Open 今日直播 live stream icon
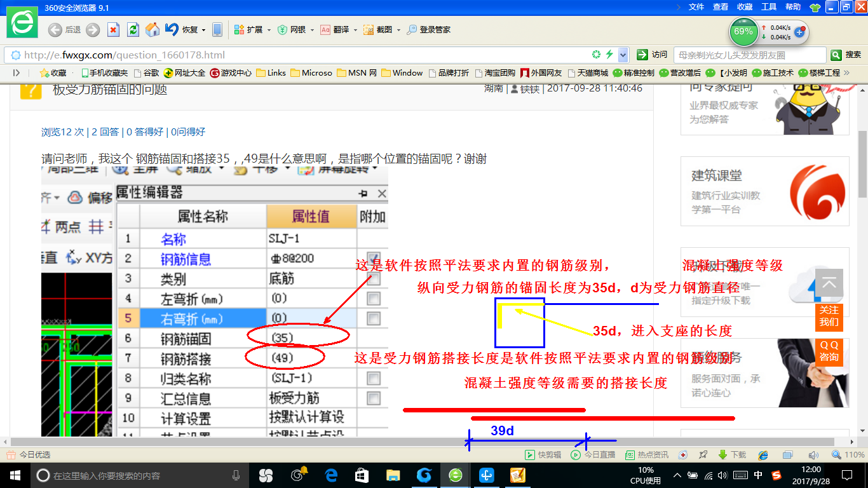Screen dimensions: 868x488 pos(593,455)
